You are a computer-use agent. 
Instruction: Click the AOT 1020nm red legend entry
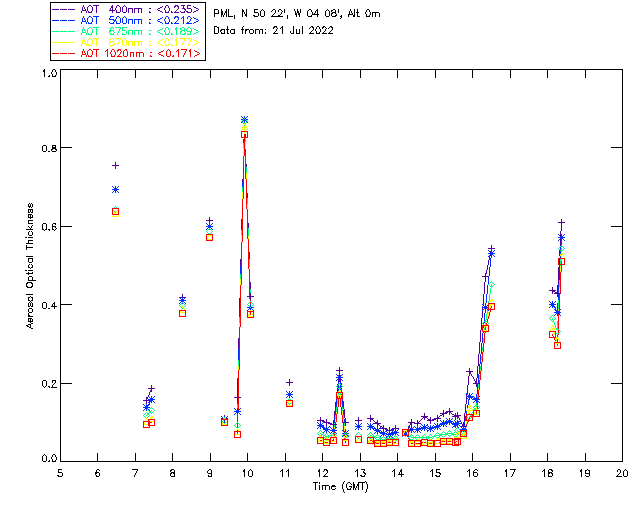(x=126, y=53)
